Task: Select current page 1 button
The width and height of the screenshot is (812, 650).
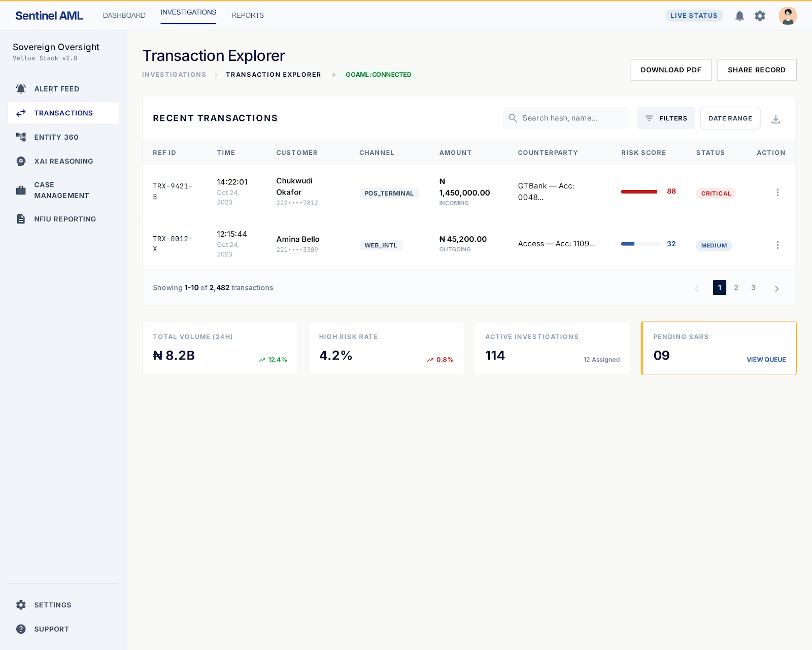Action: click(x=719, y=287)
